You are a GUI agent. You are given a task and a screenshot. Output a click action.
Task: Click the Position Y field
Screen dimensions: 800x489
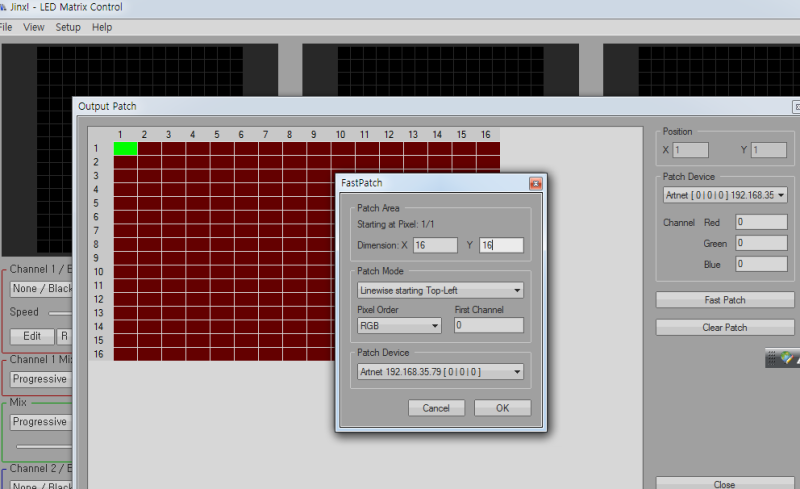click(769, 150)
